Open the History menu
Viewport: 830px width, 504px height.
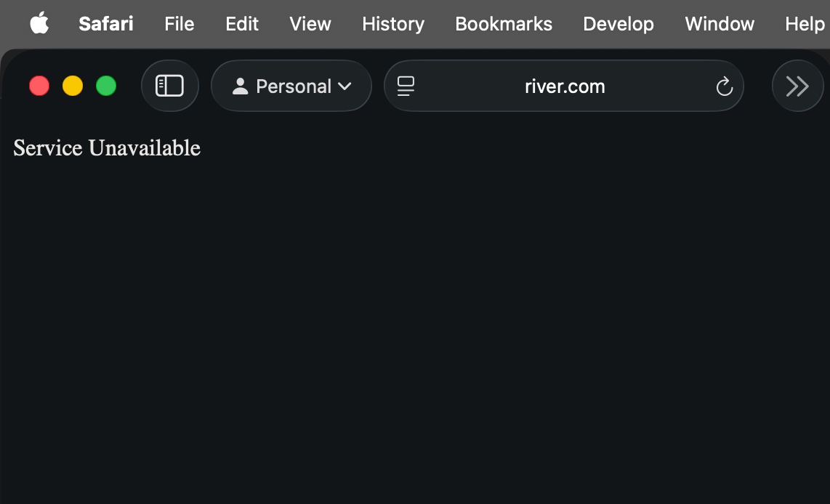[x=393, y=24]
